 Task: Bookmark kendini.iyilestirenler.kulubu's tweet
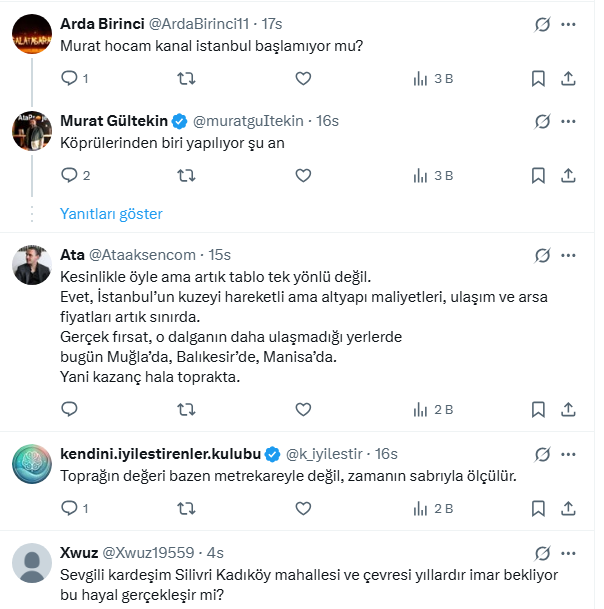coord(538,509)
